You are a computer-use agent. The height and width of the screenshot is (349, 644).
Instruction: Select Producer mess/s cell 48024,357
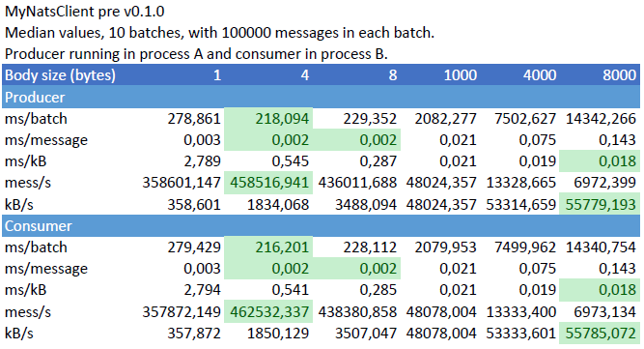(x=441, y=183)
